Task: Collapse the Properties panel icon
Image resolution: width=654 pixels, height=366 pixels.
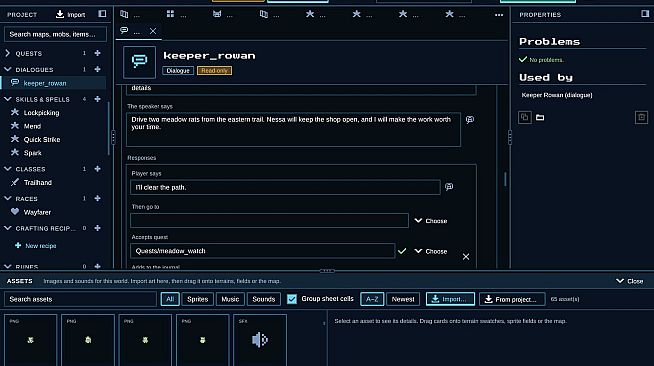Action: point(645,14)
